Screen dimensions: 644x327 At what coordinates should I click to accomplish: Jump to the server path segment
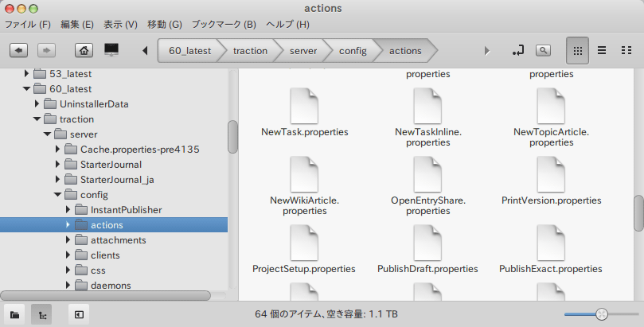click(302, 50)
